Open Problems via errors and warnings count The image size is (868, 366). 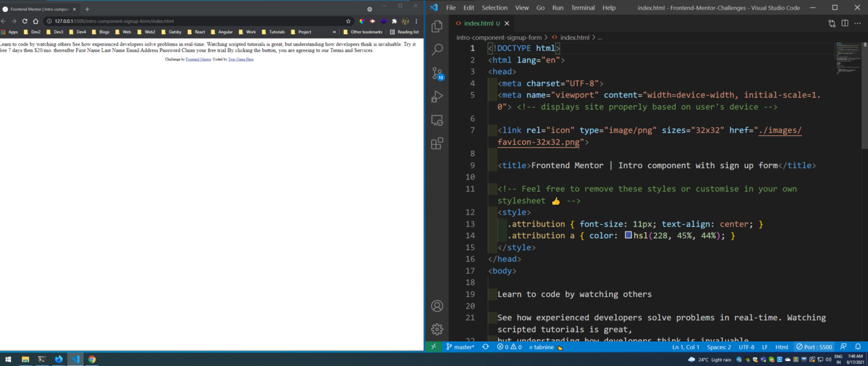click(x=509, y=347)
